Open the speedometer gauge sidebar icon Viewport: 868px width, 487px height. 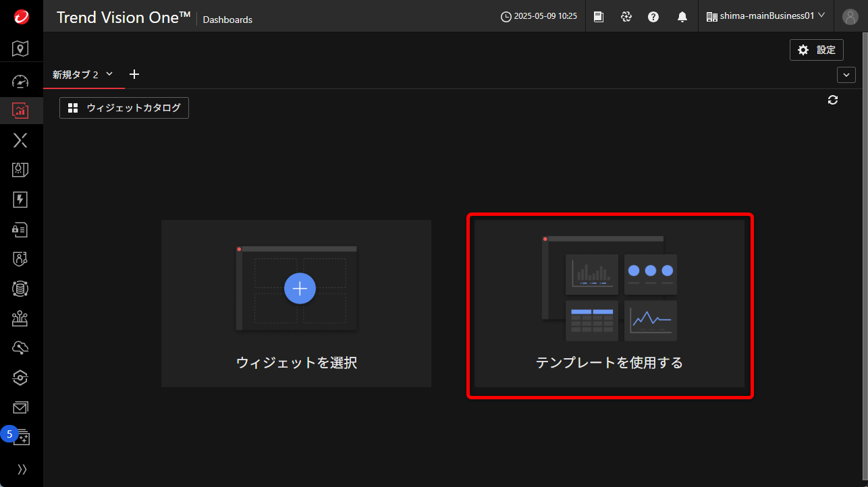click(20, 82)
